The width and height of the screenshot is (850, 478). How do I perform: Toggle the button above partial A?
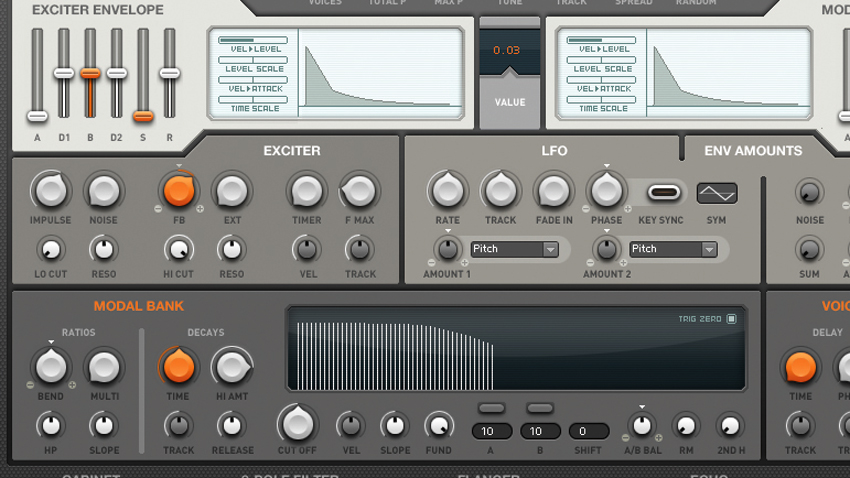pyautogui.click(x=492, y=408)
